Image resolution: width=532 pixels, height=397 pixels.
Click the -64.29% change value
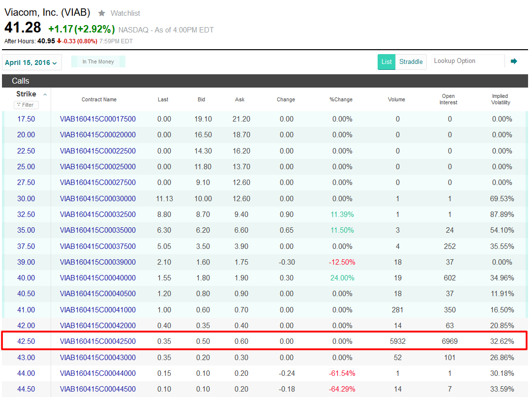pos(342,389)
